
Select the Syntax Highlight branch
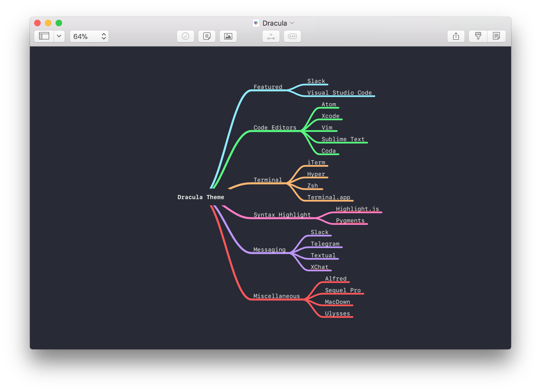(282, 215)
